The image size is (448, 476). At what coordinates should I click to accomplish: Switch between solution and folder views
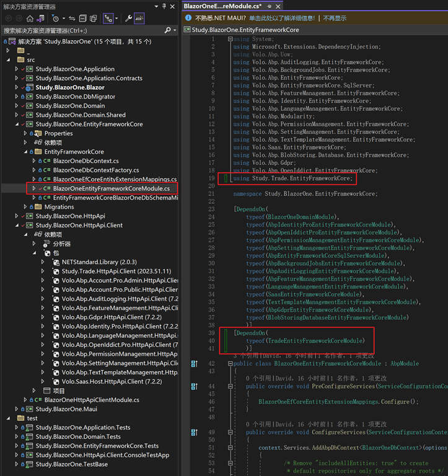pos(40,19)
